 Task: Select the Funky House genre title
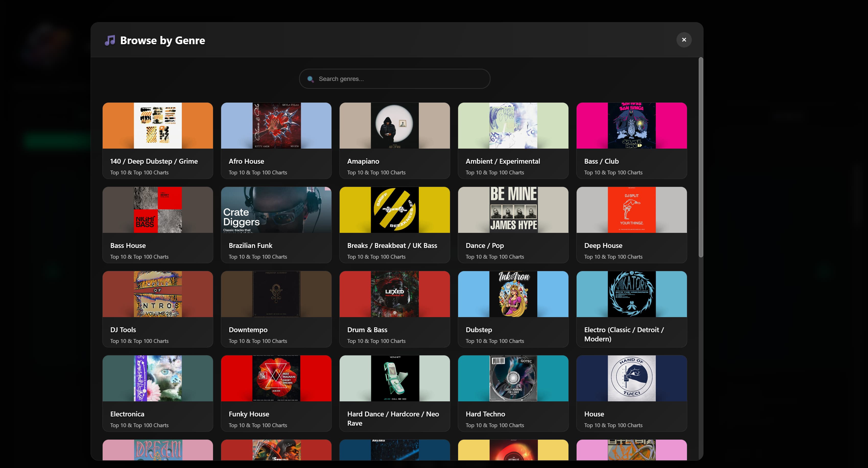click(x=249, y=414)
